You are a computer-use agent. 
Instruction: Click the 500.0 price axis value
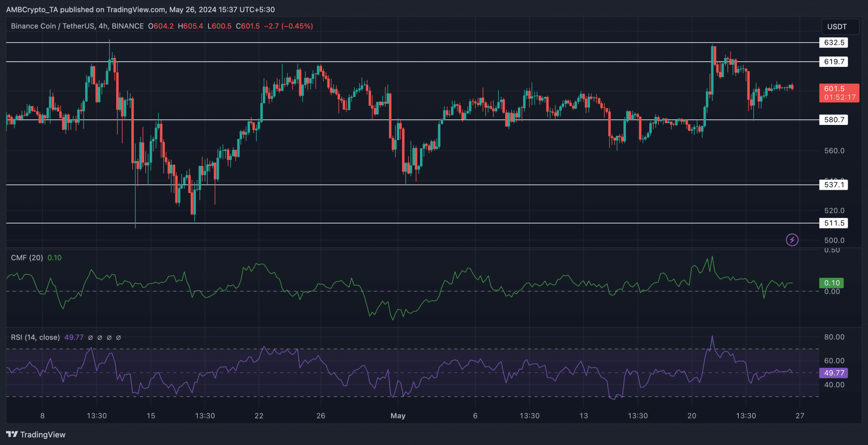[x=834, y=240]
